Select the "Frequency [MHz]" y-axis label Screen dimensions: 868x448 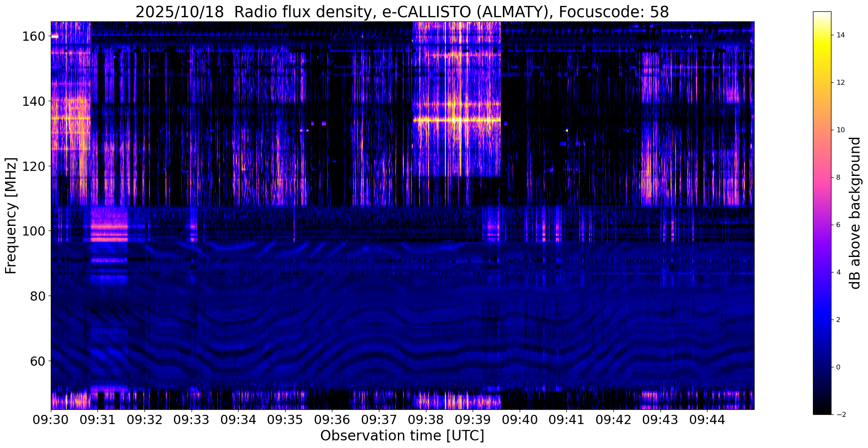pyautogui.click(x=11, y=216)
